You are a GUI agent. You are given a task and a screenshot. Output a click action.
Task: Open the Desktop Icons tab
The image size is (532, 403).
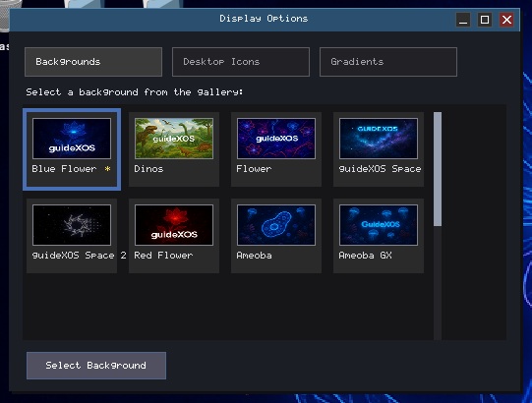point(241,62)
